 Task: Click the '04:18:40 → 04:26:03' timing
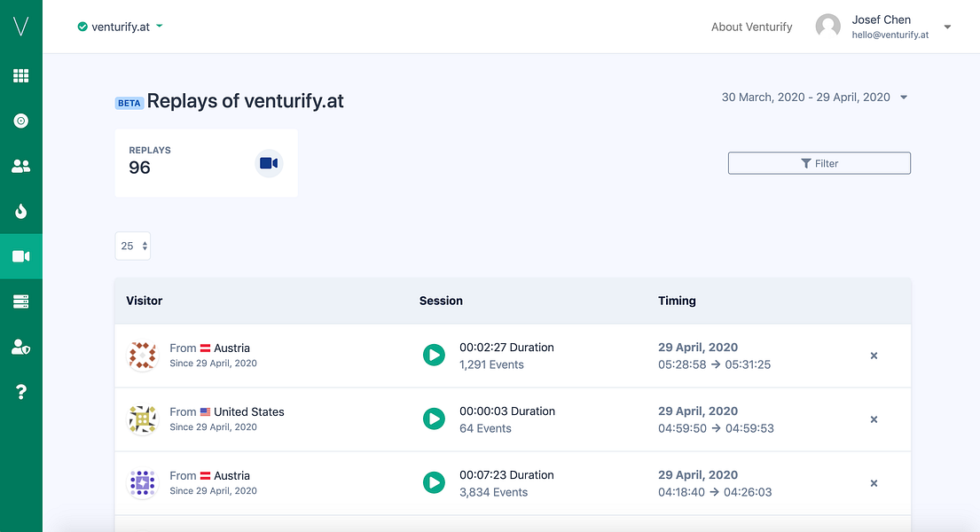pos(715,492)
